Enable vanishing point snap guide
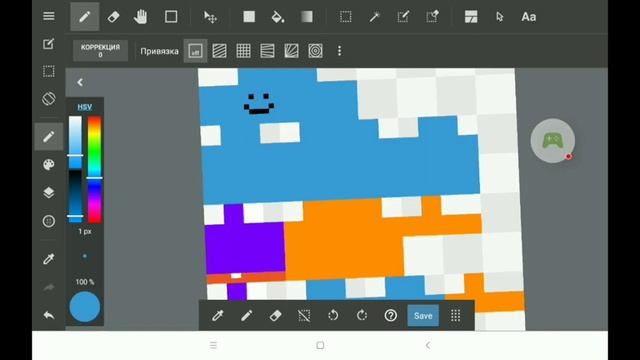Image resolution: width=640 pixels, height=360 pixels. click(x=267, y=51)
